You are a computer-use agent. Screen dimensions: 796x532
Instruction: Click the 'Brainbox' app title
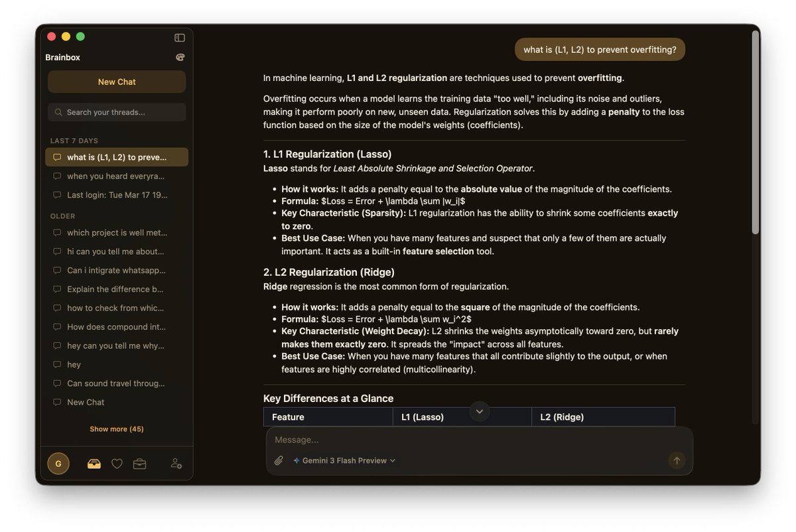pyautogui.click(x=62, y=57)
